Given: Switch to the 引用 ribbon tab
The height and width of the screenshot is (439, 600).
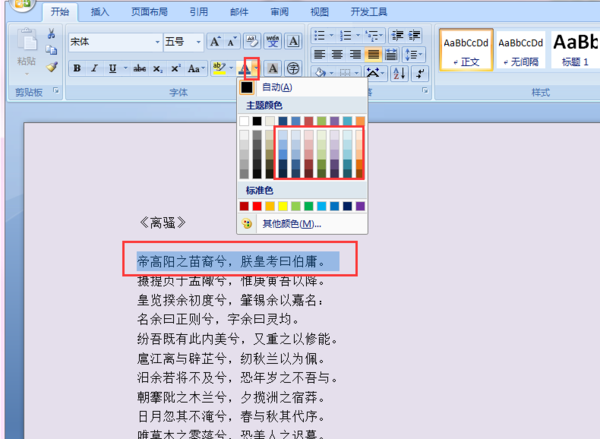Looking at the screenshot, I should point(199,12).
